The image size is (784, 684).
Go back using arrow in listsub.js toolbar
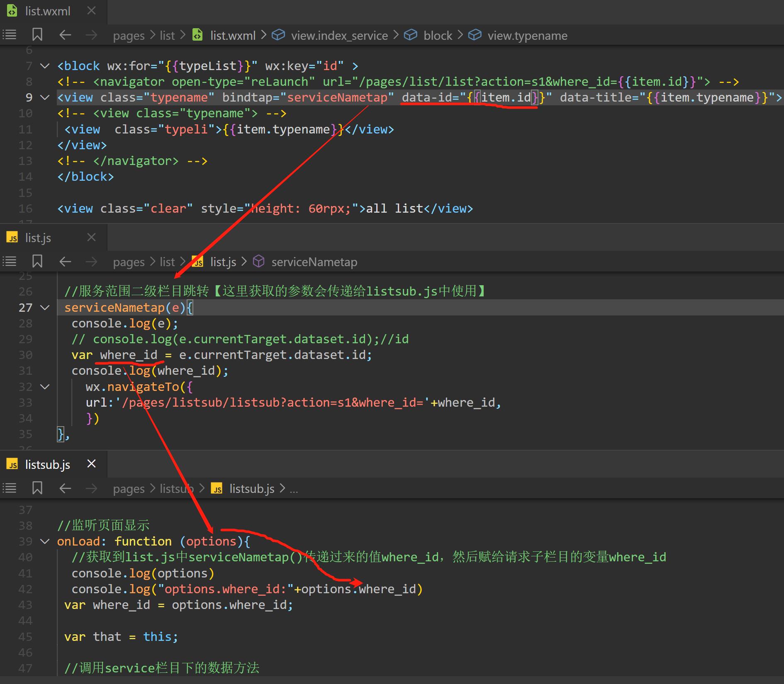pyautogui.click(x=65, y=488)
